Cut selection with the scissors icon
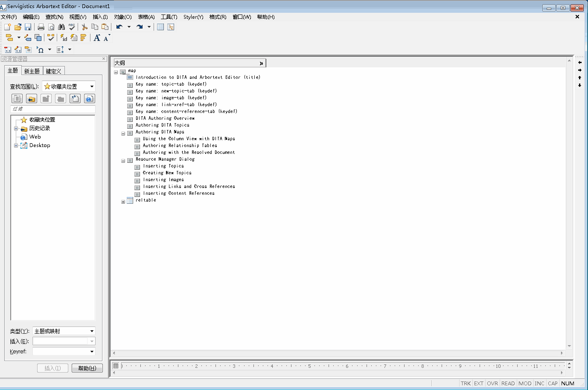The image size is (588, 390). pos(84,27)
